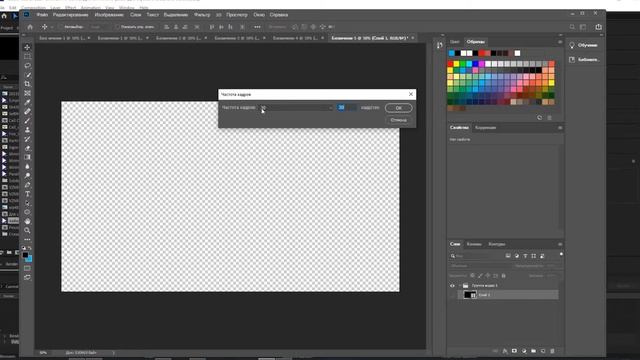This screenshot has width=640, height=360.
Task: Open the Swatches panel menu
Action: point(560,42)
